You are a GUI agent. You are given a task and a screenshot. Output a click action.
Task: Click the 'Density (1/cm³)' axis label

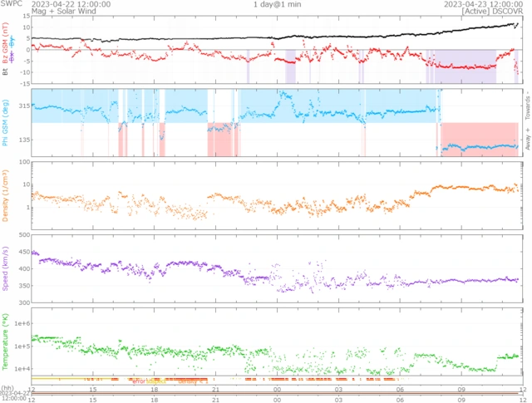tap(5, 196)
